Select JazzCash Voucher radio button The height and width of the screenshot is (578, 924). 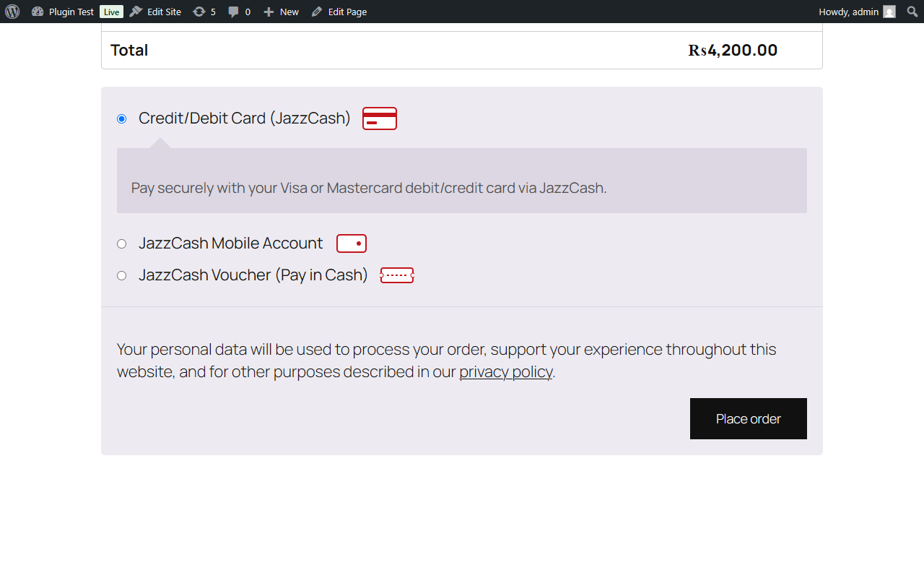point(122,275)
